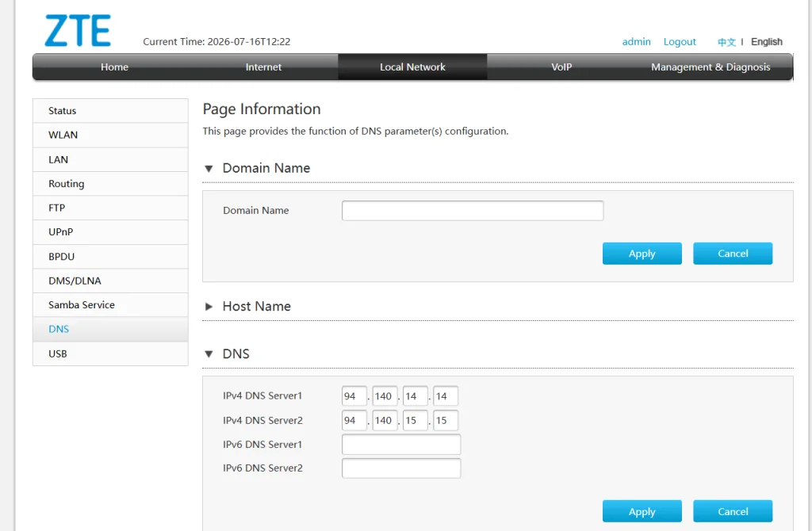The width and height of the screenshot is (812, 531).
Task: Focus the Domain Name text field
Action: click(x=473, y=211)
